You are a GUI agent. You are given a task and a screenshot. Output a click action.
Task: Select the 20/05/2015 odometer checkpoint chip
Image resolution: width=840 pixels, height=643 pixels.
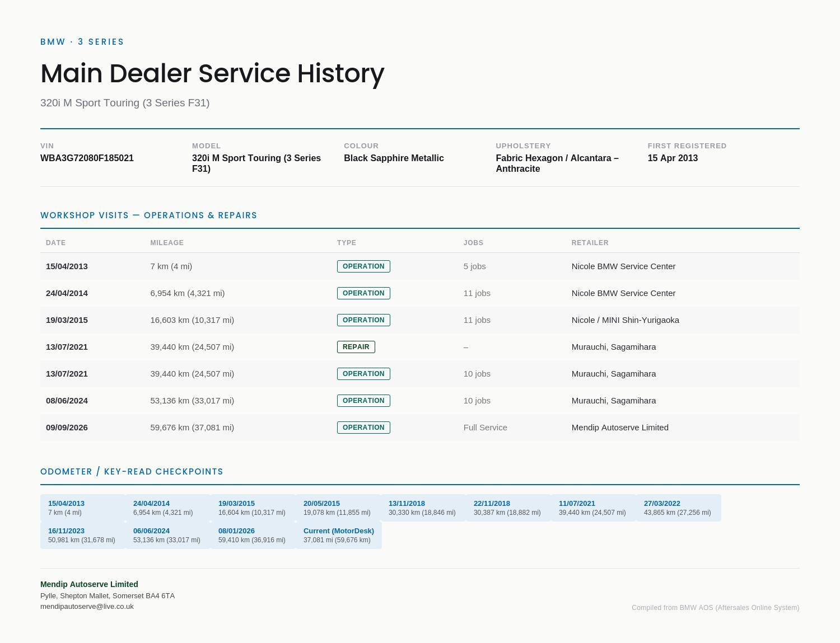pos(338,508)
